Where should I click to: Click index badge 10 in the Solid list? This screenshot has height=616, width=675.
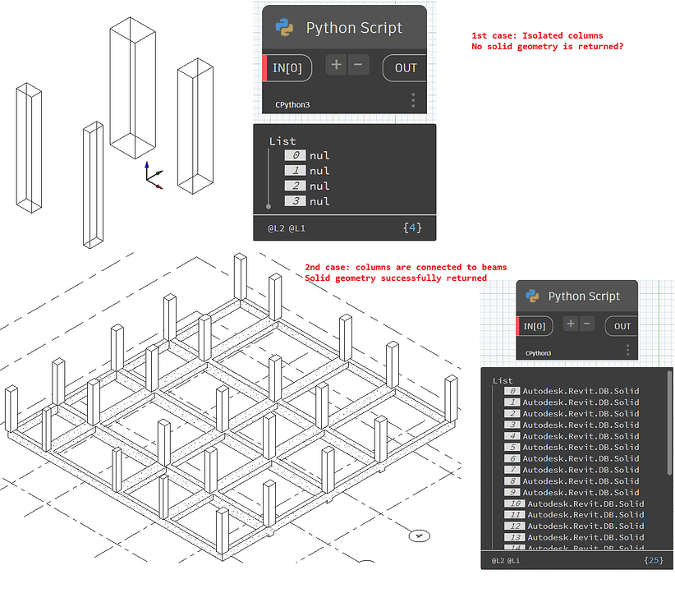pyautogui.click(x=513, y=503)
